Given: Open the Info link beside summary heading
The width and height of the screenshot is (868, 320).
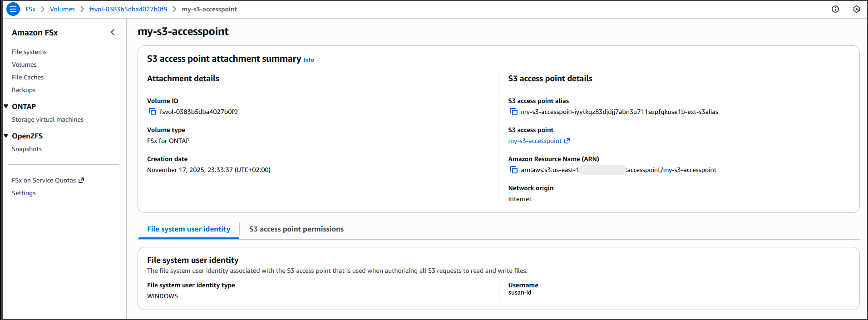Looking at the screenshot, I should click(x=309, y=60).
